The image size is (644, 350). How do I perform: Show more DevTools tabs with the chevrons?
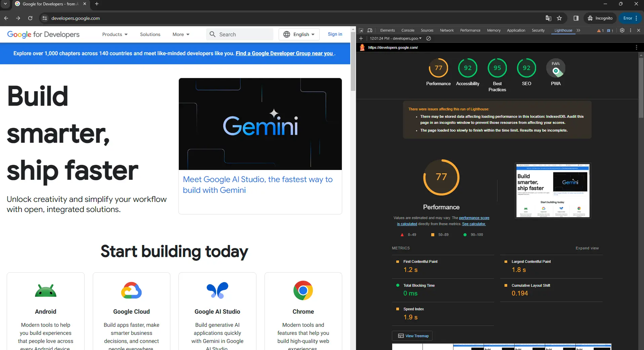coord(578,30)
